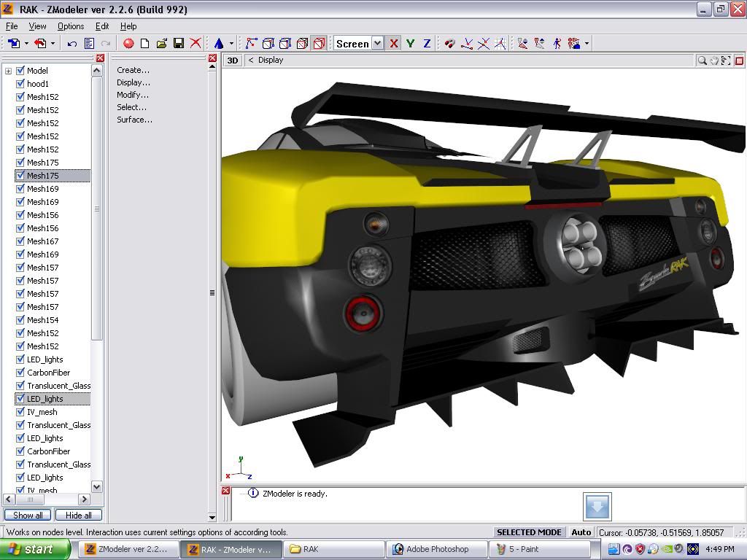Click the Undo arrow in toolbar
Image resolution: width=747 pixels, height=560 pixels.
(x=72, y=44)
